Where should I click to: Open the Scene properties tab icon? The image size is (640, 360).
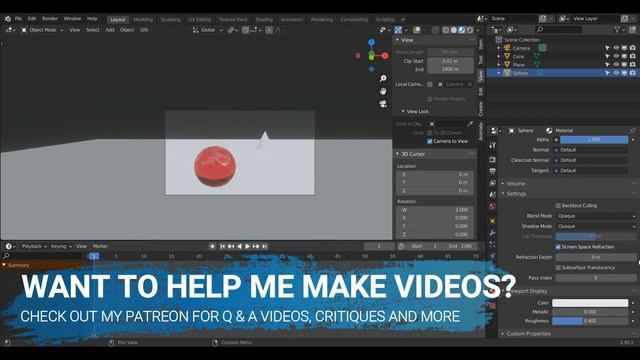492,195
